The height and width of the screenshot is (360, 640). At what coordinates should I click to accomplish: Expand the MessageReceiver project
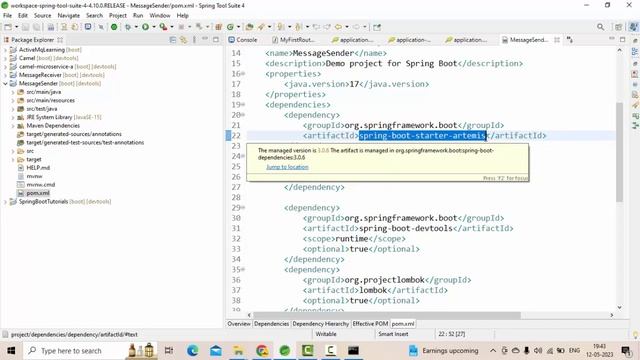coord(5,75)
